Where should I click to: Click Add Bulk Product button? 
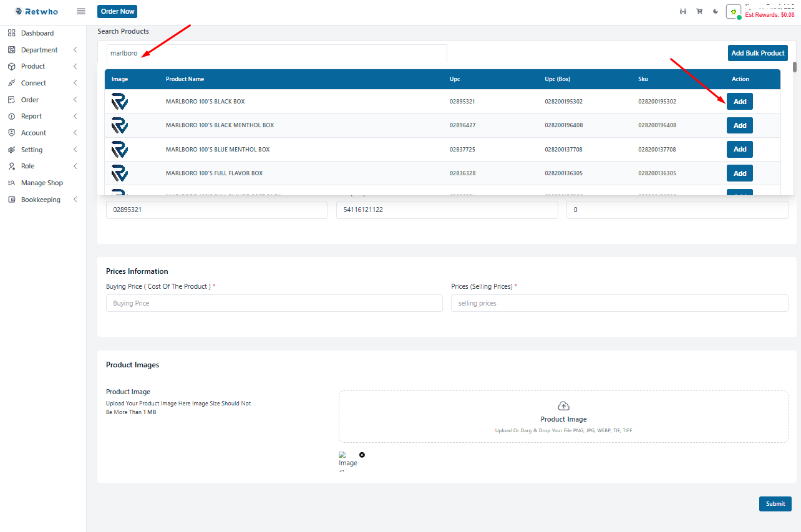tap(758, 53)
